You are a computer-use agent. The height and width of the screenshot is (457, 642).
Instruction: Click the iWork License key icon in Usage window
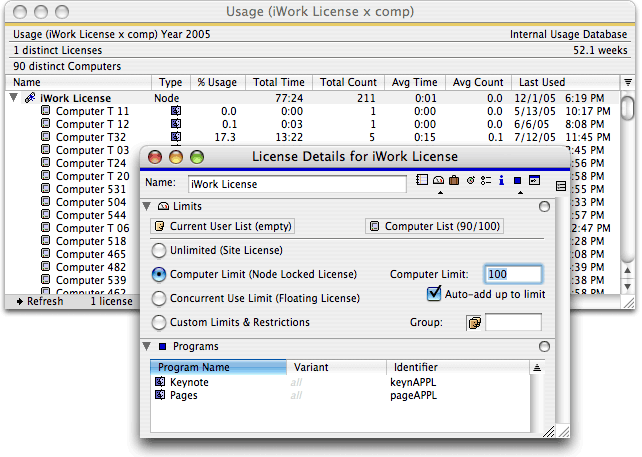coord(30,98)
